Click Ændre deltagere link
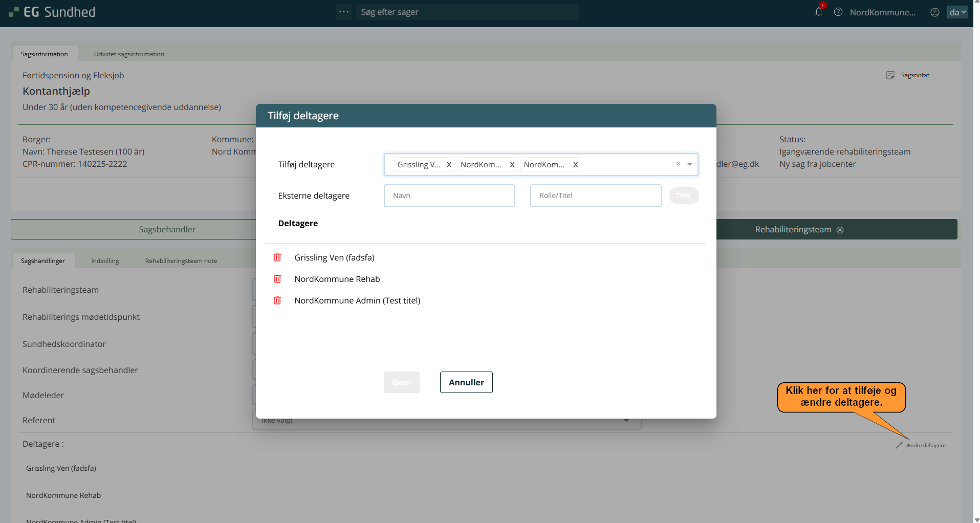Image resolution: width=980 pixels, height=523 pixels. [925, 446]
